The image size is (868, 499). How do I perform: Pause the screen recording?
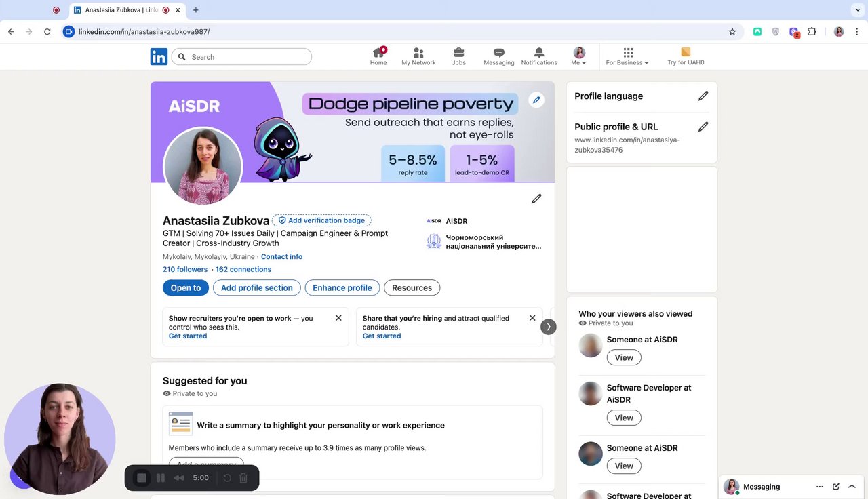click(x=161, y=478)
